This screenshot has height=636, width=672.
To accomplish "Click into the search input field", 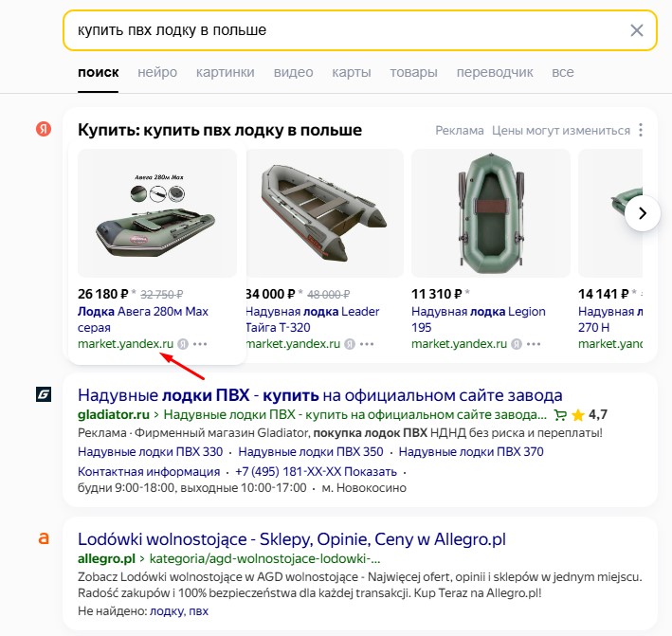I will coord(341,30).
